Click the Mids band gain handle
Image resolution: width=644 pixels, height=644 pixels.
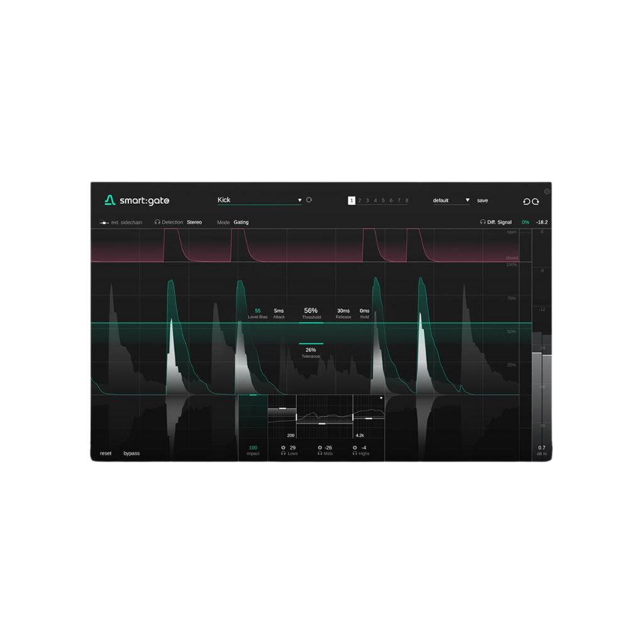322,423
